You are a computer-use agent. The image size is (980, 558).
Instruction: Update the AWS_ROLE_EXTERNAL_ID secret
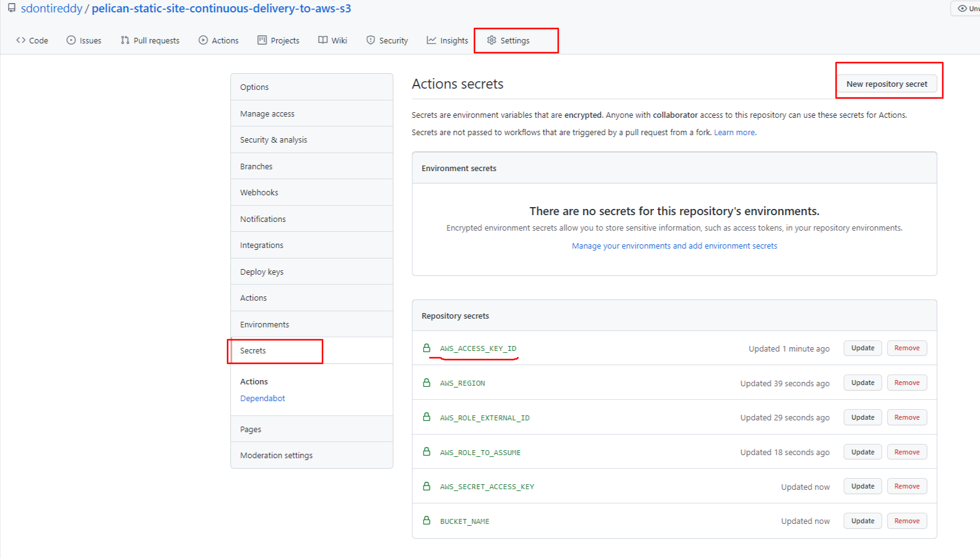tap(863, 418)
